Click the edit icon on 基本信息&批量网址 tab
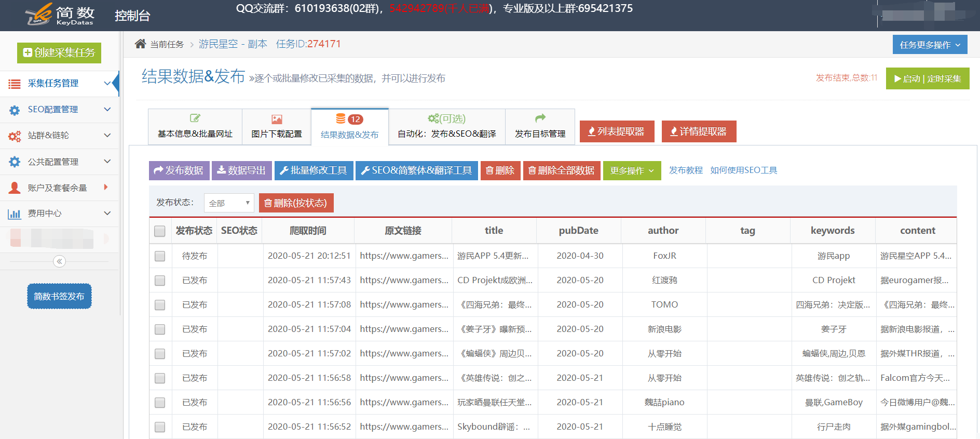Image resolution: width=980 pixels, height=439 pixels. pyautogui.click(x=195, y=118)
